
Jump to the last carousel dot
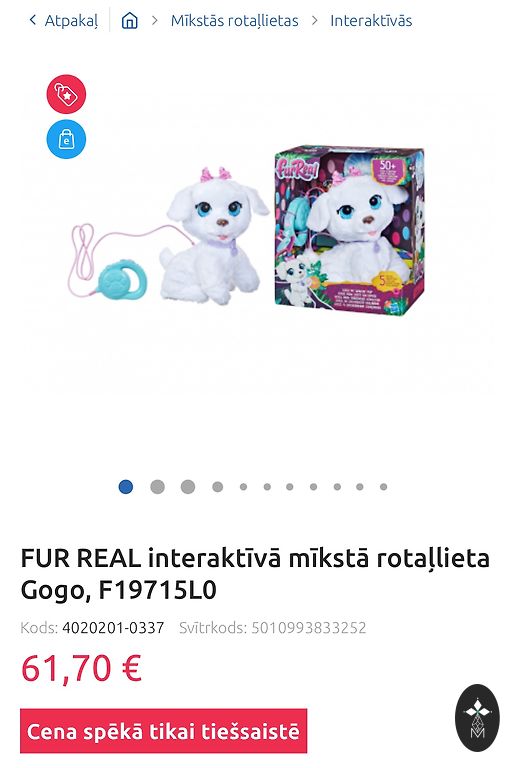point(383,487)
